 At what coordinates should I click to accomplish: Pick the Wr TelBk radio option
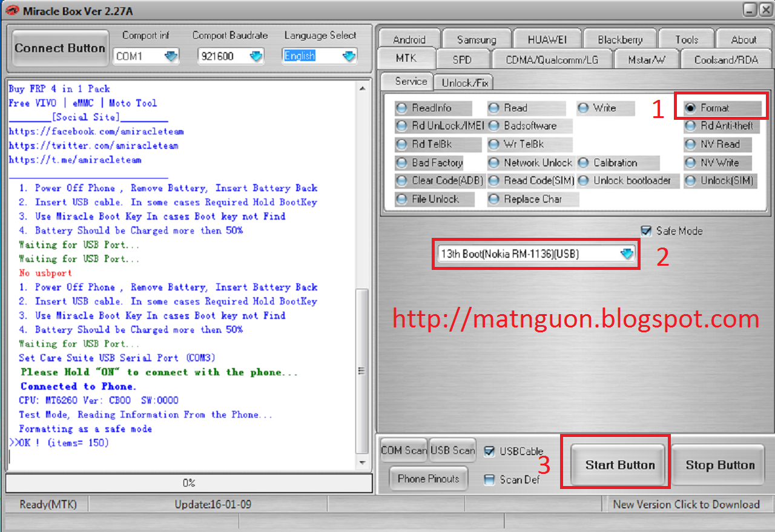pyautogui.click(x=529, y=144)
